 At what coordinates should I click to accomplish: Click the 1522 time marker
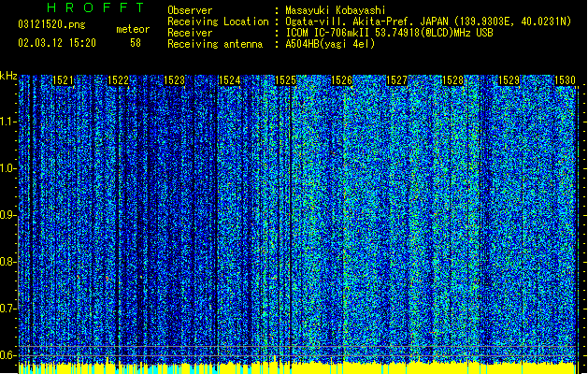click(119, 80)
